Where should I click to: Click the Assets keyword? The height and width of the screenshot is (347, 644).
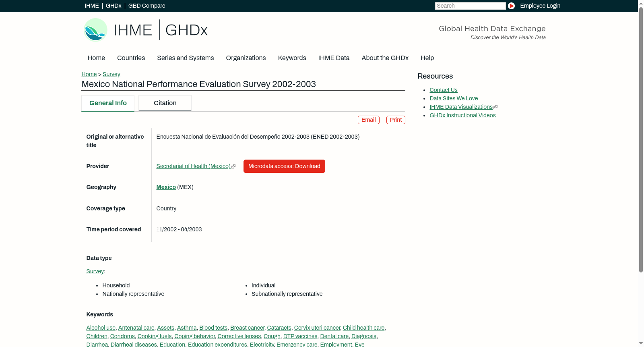click(x=166, y=328)
